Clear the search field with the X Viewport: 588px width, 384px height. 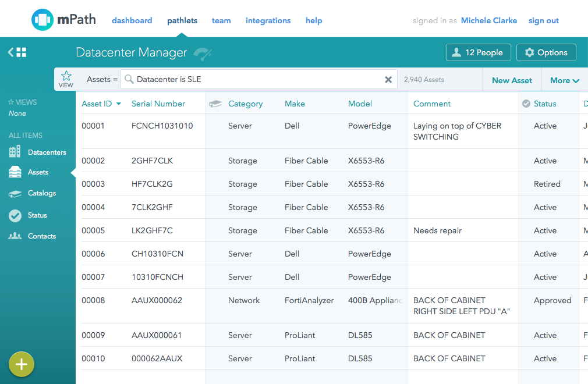[x=388, y=79]
